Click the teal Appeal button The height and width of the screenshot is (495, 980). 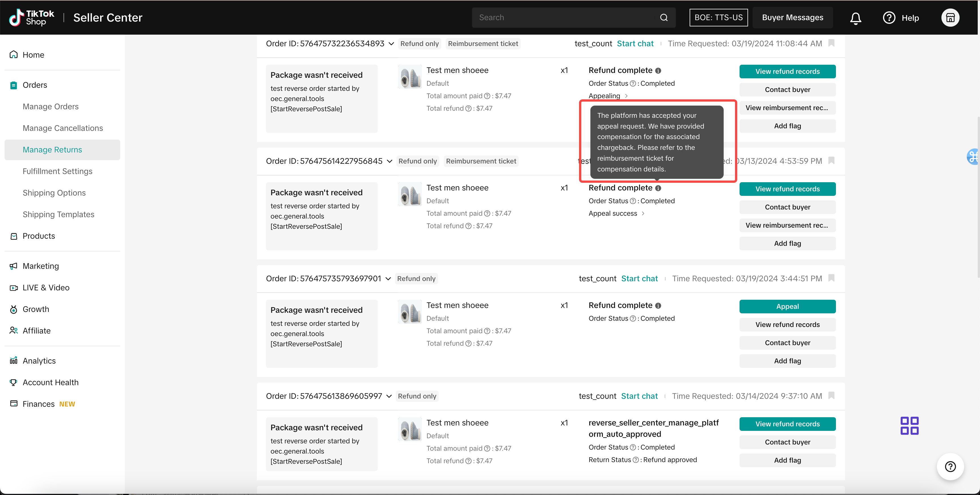click(x=787, y=307)
